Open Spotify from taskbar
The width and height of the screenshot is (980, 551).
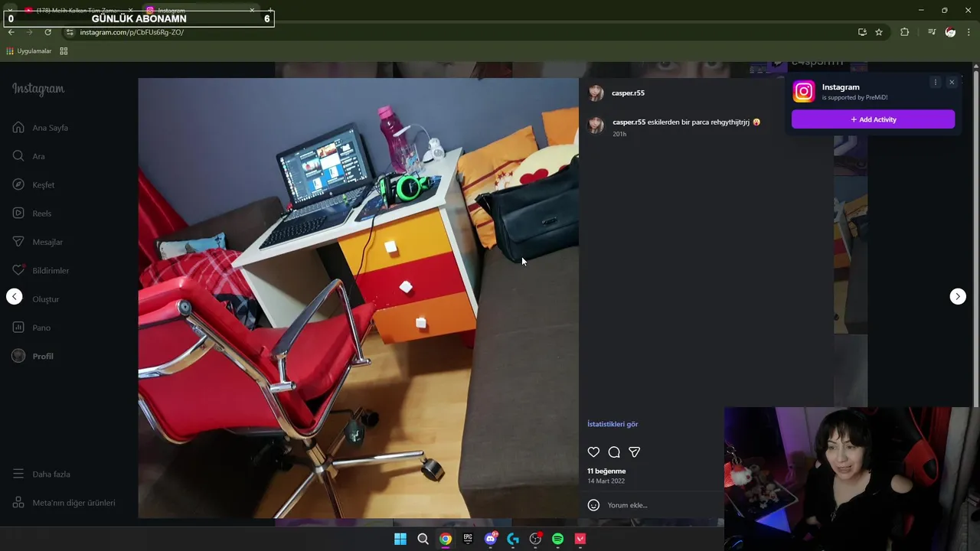click(557, 539)
